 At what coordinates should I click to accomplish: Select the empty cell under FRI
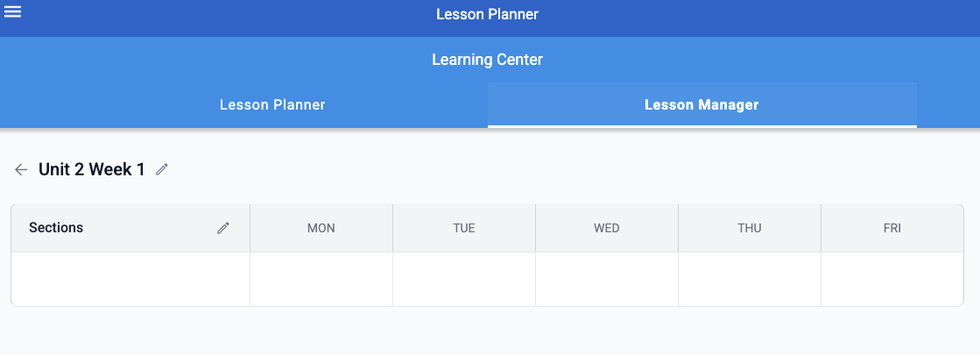pos(892,280)
